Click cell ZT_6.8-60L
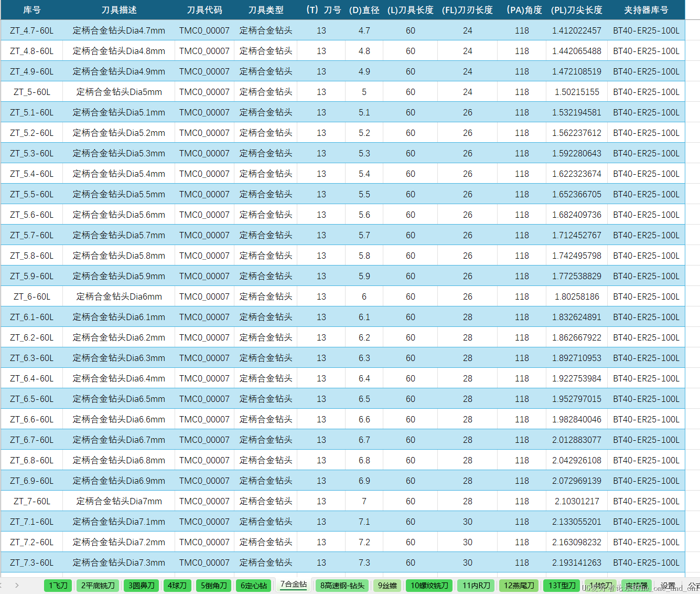Screen dimensions: 700x594 pos(32,460)
